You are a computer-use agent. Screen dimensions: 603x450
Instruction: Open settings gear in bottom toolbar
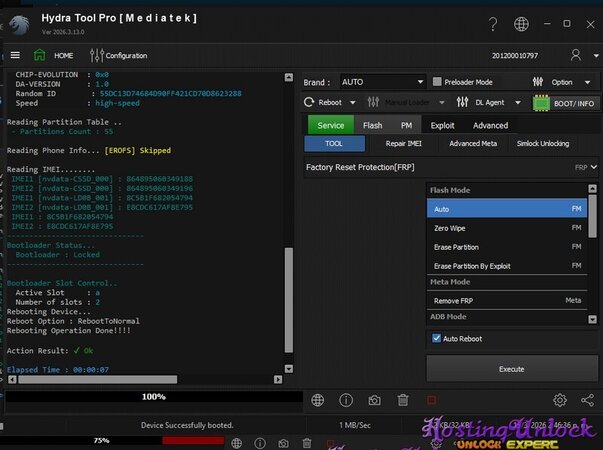point(560,400)
